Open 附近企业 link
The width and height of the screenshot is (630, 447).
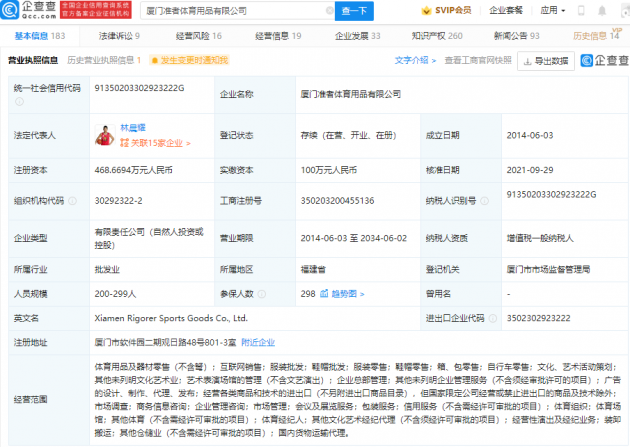pos(258,343)
